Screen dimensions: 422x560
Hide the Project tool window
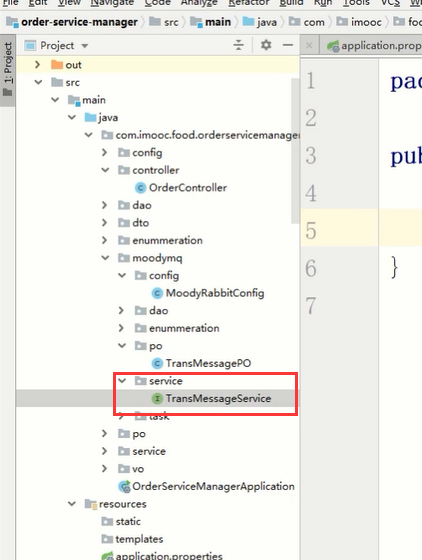click(288, 45)
